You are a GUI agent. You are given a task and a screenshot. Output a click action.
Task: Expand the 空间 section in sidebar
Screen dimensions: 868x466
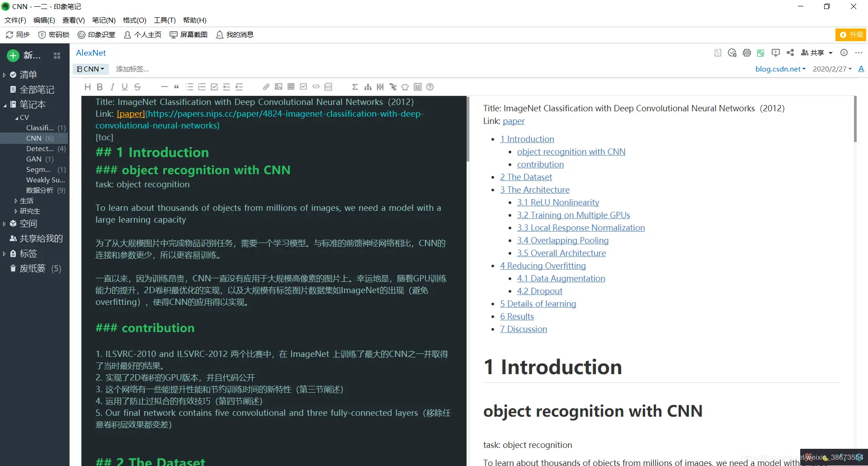pyautogui.click(x=5, y=223)
